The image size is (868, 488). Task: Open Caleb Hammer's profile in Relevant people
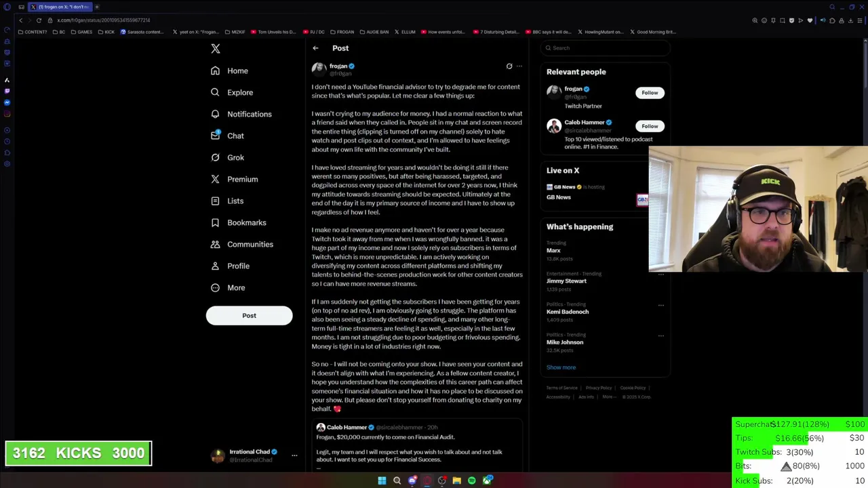pyautogui.click(x=584, y=123)
